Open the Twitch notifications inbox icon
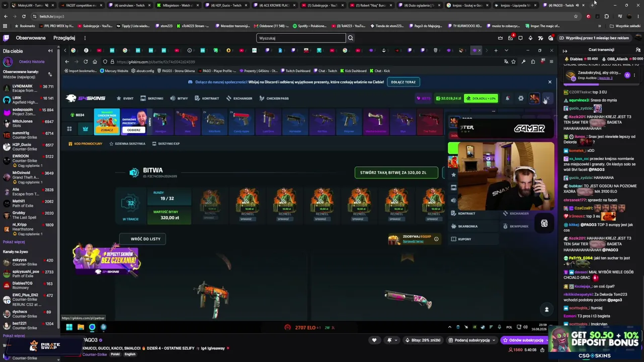644x362 pixels. pyautogui.click(x=510, y=38)
